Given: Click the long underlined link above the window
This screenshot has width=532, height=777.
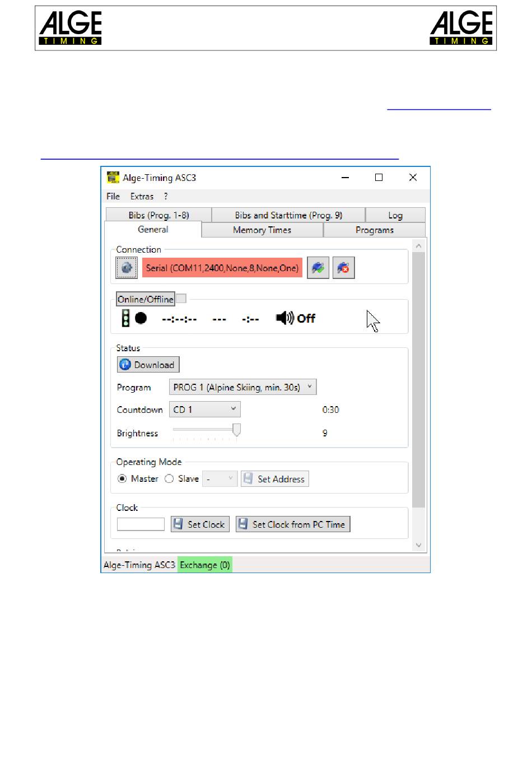Looking at the screenshot, I should point(220,158).
